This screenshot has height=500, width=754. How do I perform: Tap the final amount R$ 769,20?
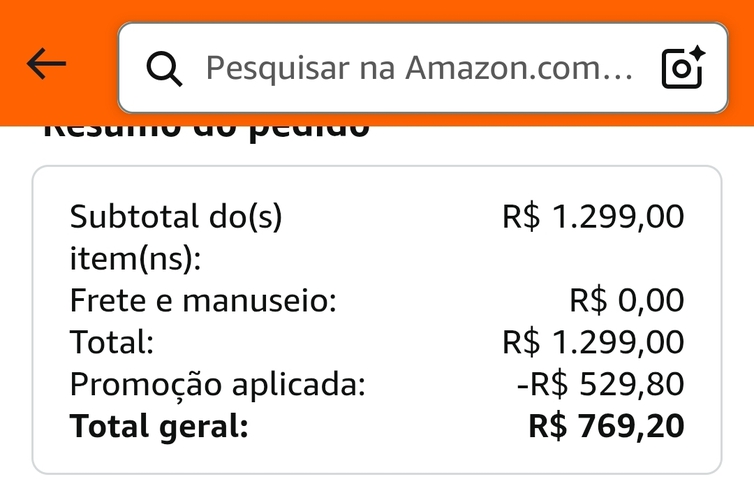click(x=606, y=426)
